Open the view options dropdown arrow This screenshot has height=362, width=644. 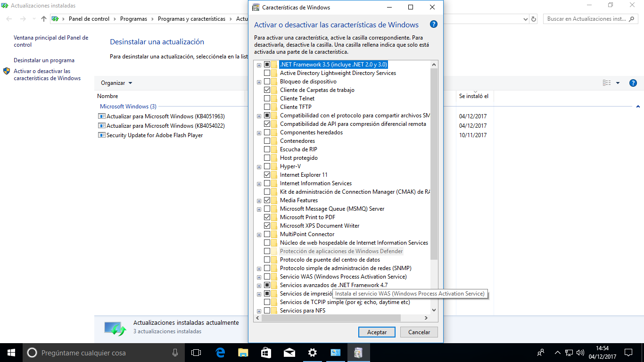point(618,83)
